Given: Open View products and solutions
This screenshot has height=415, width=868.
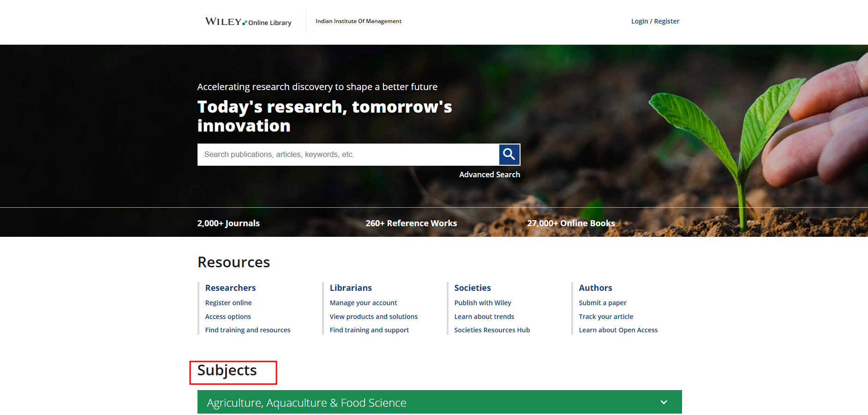Looking at the screenshot, I should (x=373, y=317).
